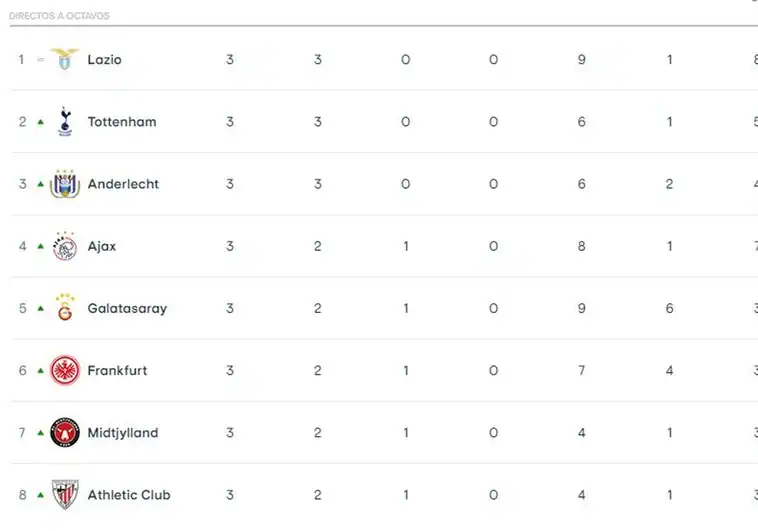The image size is (758, 531).
Task: Select the Midtjylland team name
Action: [123, 433]
